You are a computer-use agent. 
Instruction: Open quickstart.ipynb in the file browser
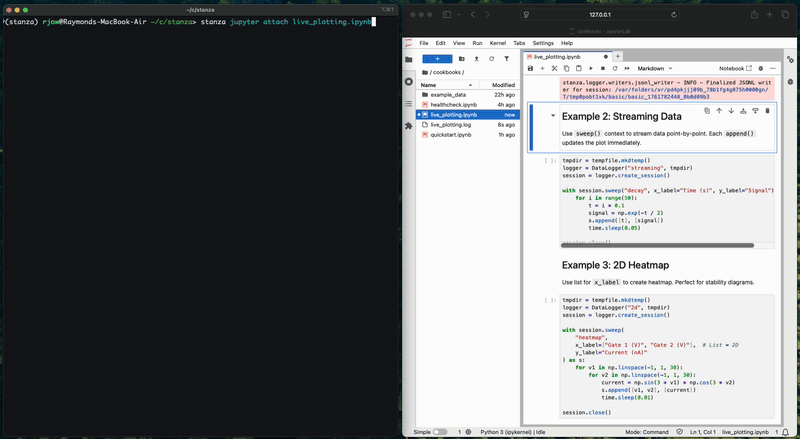(450, 134)
